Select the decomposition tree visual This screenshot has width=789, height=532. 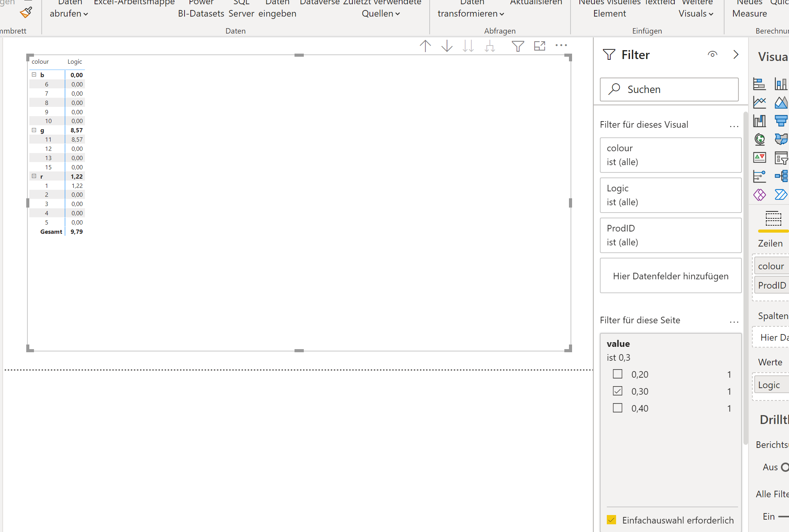pyautogui.click(x=781, y=176)
